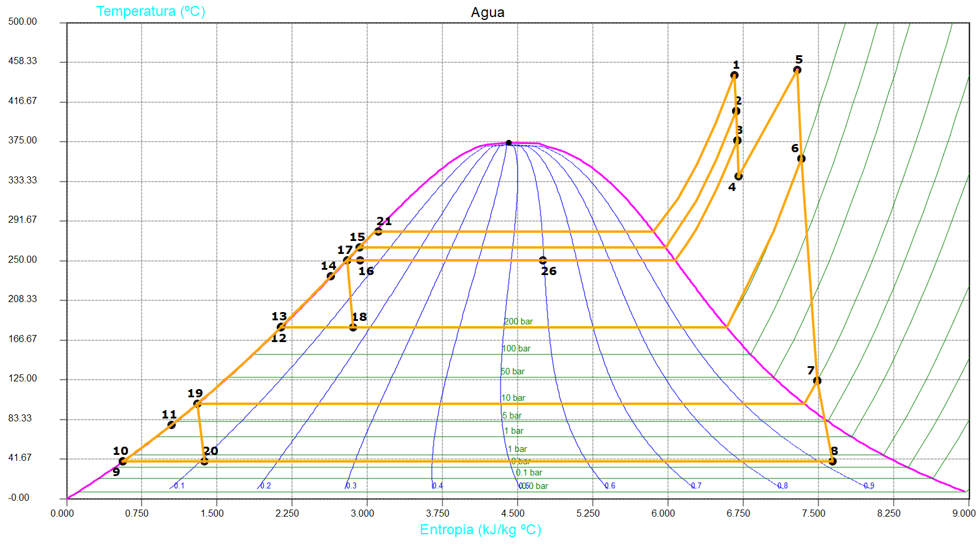Click state point 8 at the turbine exit
Screen dimensions: 980x546
832,461
